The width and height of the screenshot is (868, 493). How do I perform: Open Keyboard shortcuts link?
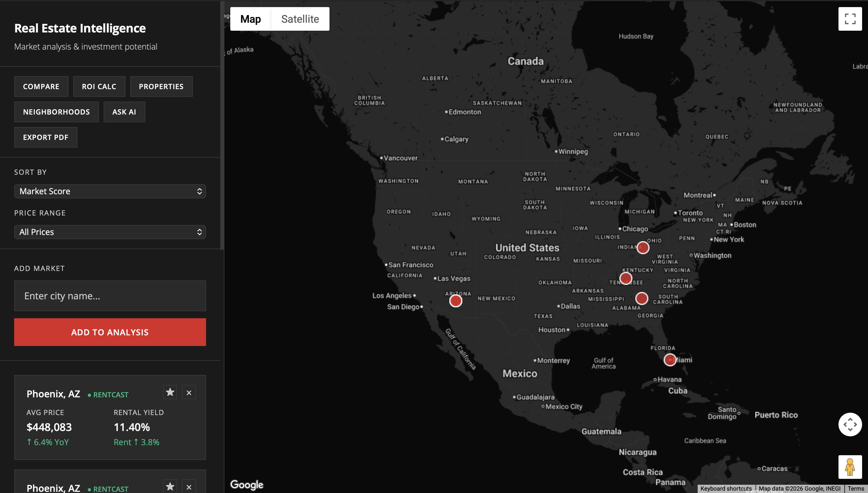point(726,489)
